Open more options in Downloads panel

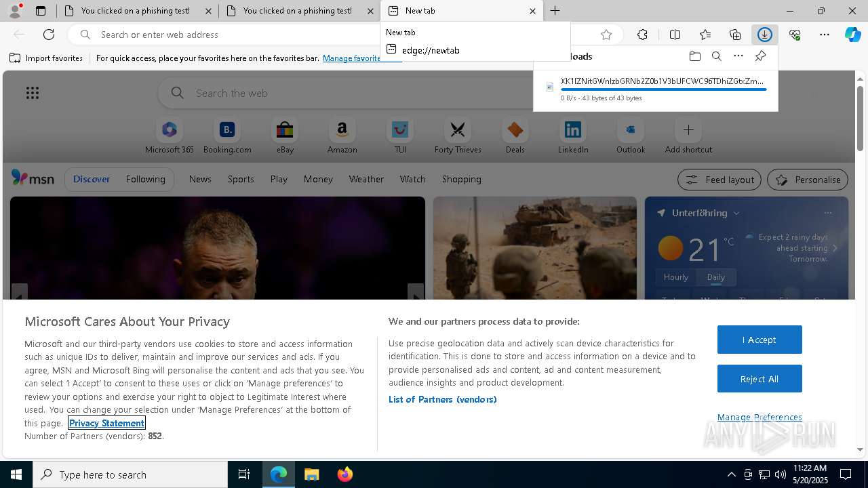point(738,56)
